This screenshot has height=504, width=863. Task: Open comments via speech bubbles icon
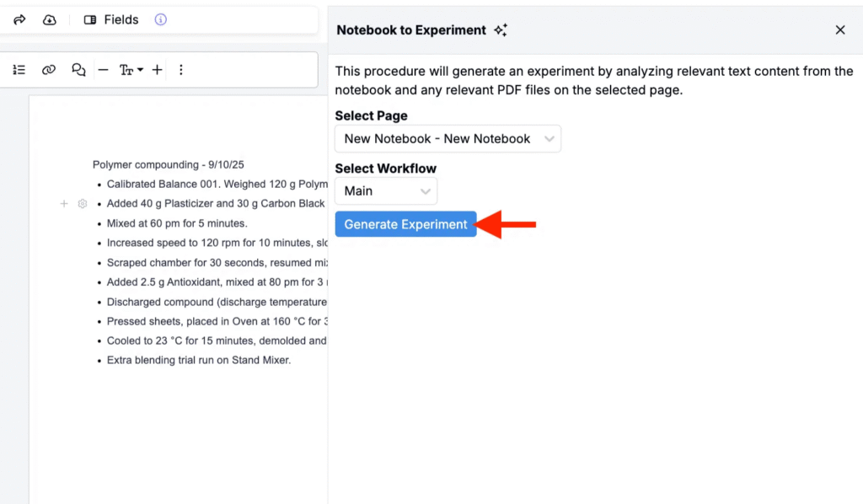(78, 70)
